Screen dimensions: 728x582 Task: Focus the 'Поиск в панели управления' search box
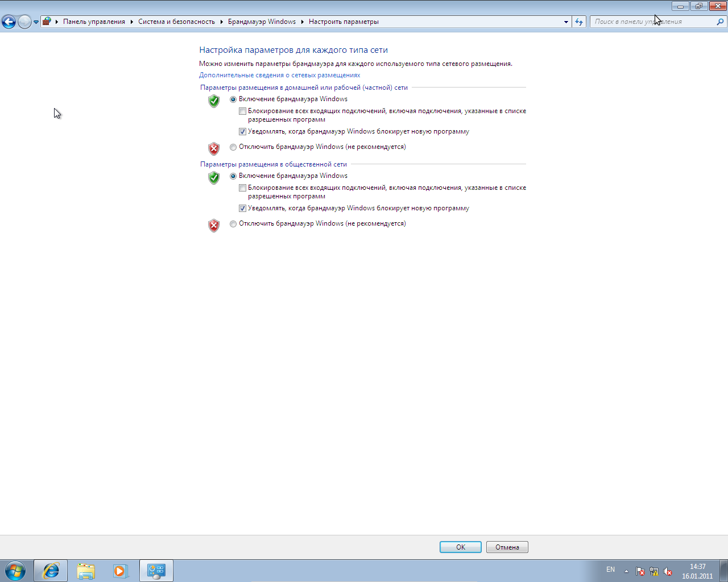coord(653,22)
